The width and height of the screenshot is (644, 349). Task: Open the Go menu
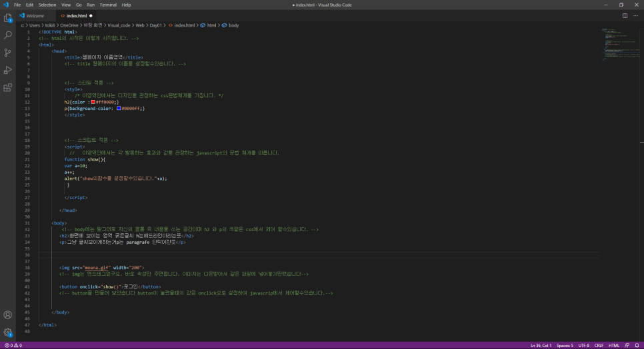pyautogui.click(x=79, y=5)
